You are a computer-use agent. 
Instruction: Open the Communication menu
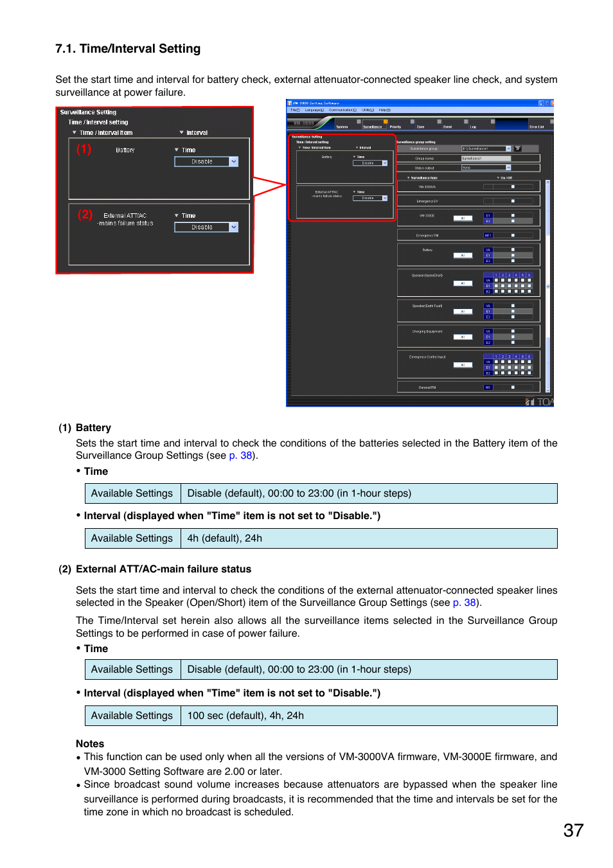click(x=342, y=110)
